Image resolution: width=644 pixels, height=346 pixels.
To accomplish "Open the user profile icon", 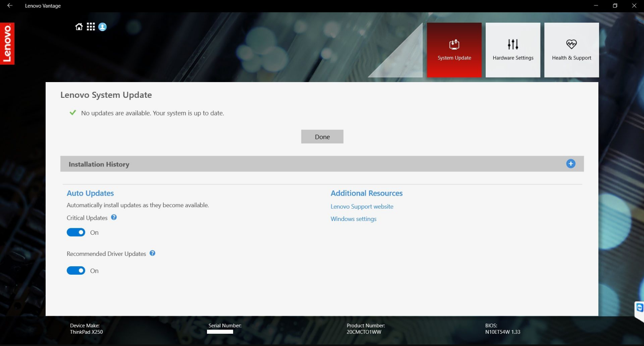I will [102, 27].
